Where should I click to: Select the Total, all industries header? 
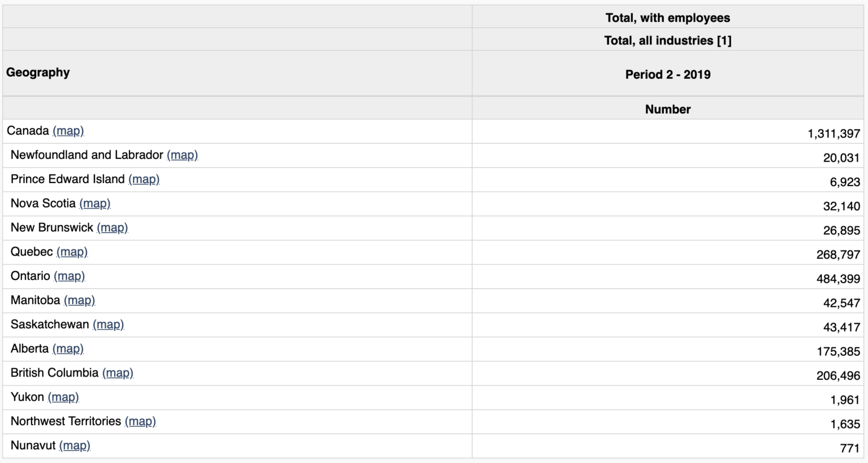coord(667,41)
